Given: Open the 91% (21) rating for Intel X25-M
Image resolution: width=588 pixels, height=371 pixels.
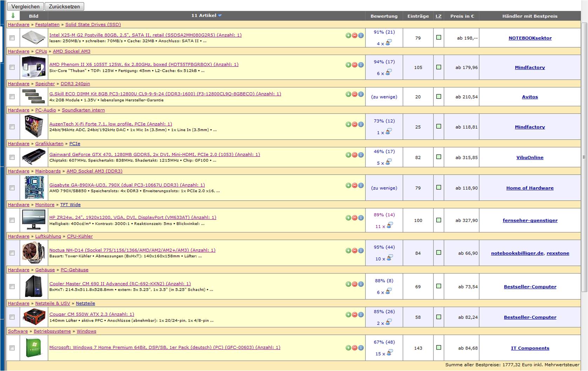Looking at the screenshot, I should coord(384,32).
